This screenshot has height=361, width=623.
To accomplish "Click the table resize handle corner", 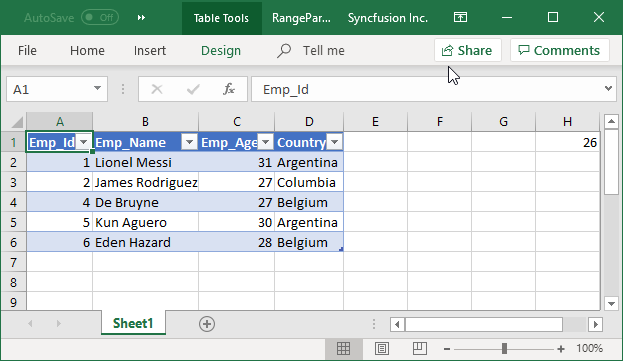I will [341, 249].
